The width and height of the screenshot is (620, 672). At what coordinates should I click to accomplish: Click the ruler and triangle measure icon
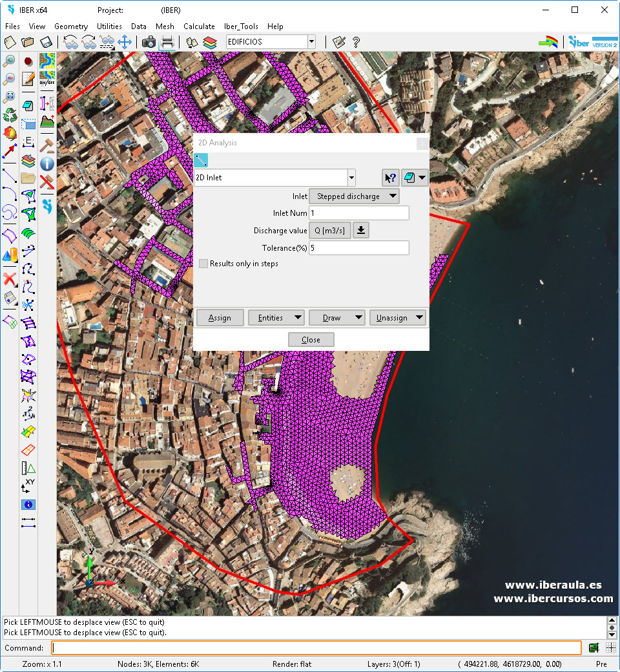click(x=28, y=468)
